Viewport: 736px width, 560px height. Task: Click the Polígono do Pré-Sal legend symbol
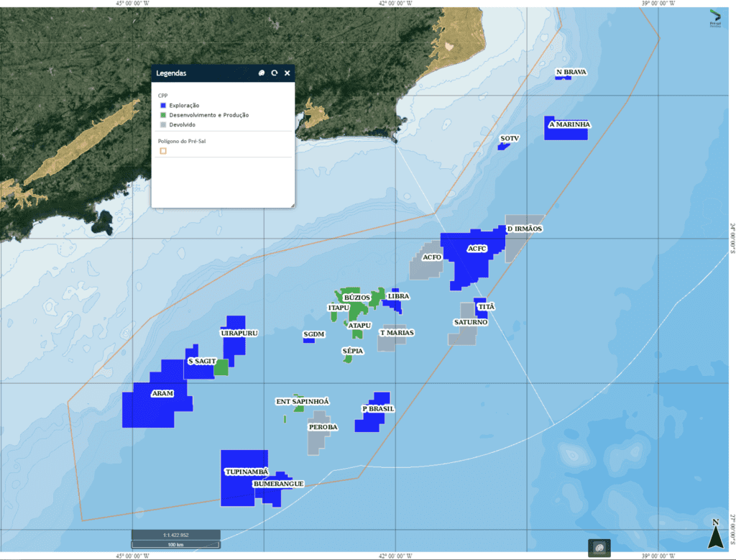click(x=163, y=151)
